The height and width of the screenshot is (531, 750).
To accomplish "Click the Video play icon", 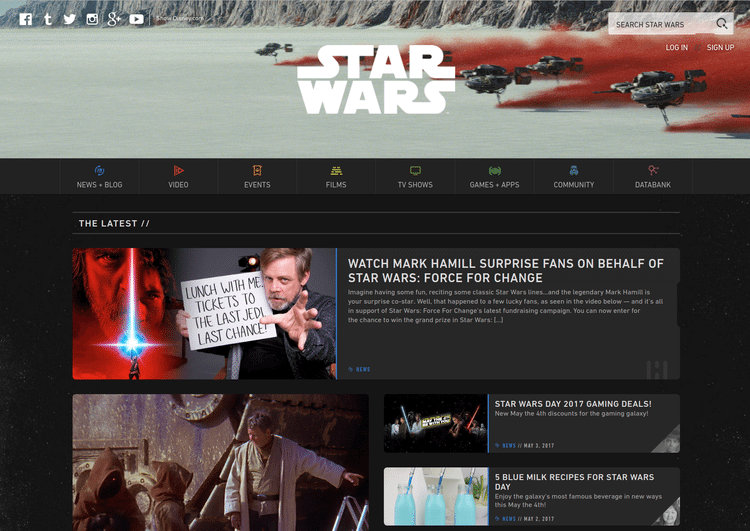I will pos(178,170).
